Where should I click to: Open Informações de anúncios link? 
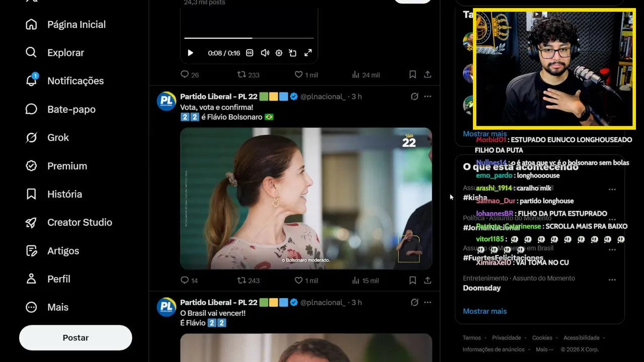click(x=494, y=349)
